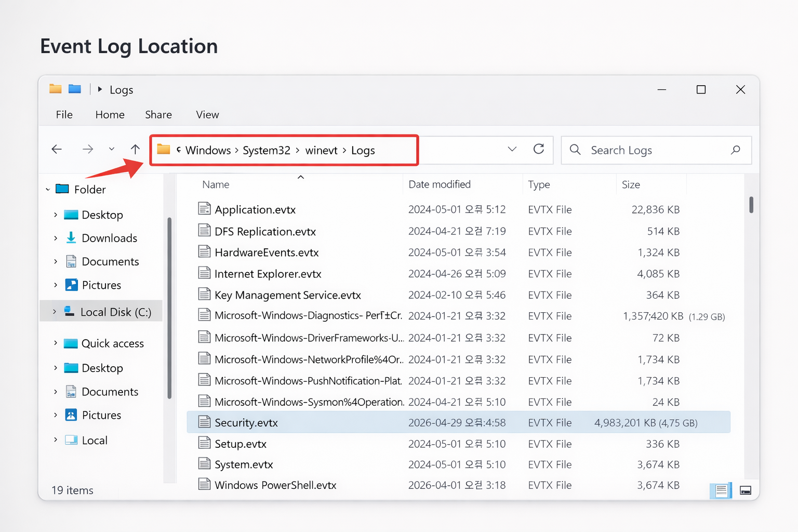Image resolution: width=798 pixels, height=532 pixels.
Task: Switch to details view layout icon
Action: point(721,490)
